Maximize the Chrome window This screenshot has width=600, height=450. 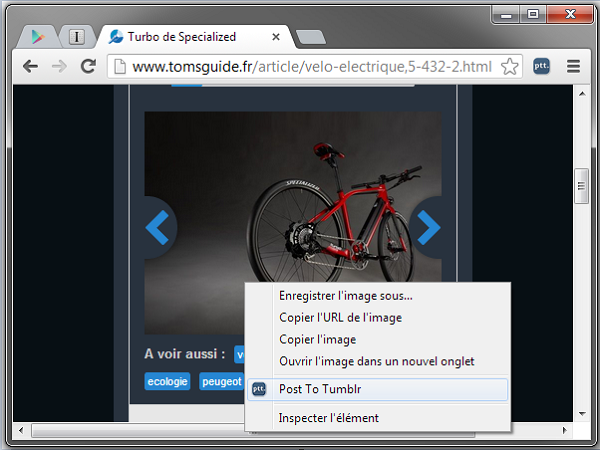tap(533, 15)
